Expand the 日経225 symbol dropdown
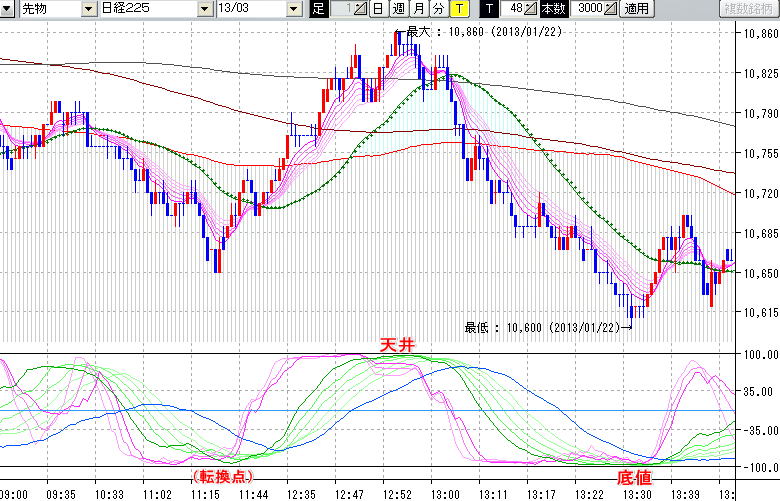This screenshot has height=501, width=780. (205, 9)
